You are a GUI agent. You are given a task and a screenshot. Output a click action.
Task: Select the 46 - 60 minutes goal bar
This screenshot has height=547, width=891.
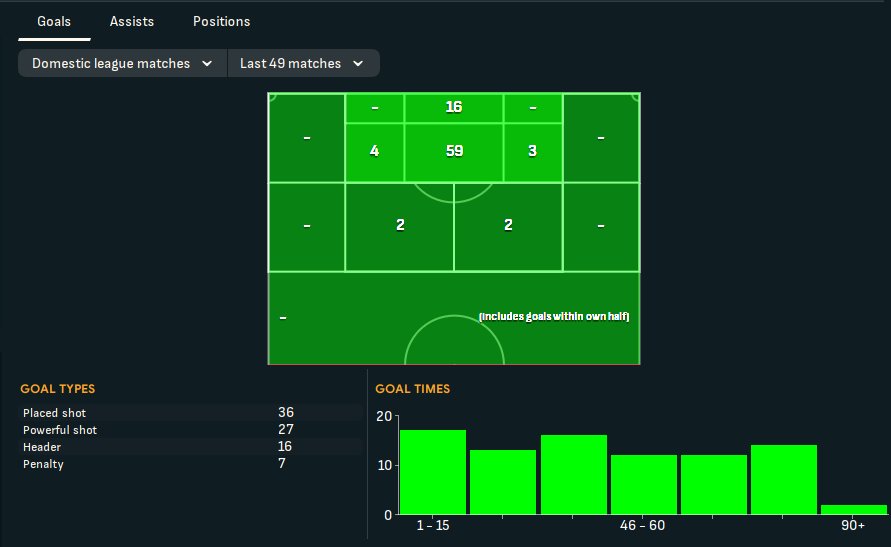643,485
